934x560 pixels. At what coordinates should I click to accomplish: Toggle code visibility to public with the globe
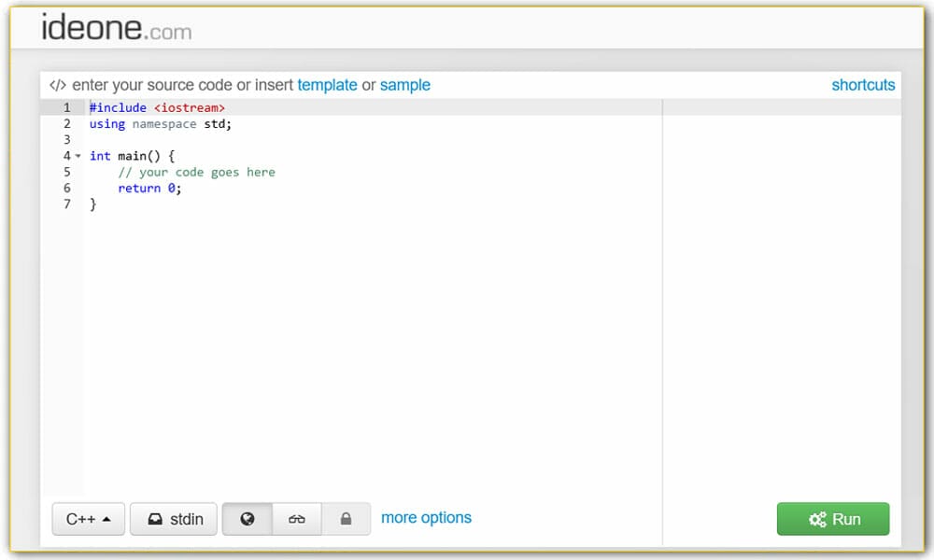tap(247, 518)
